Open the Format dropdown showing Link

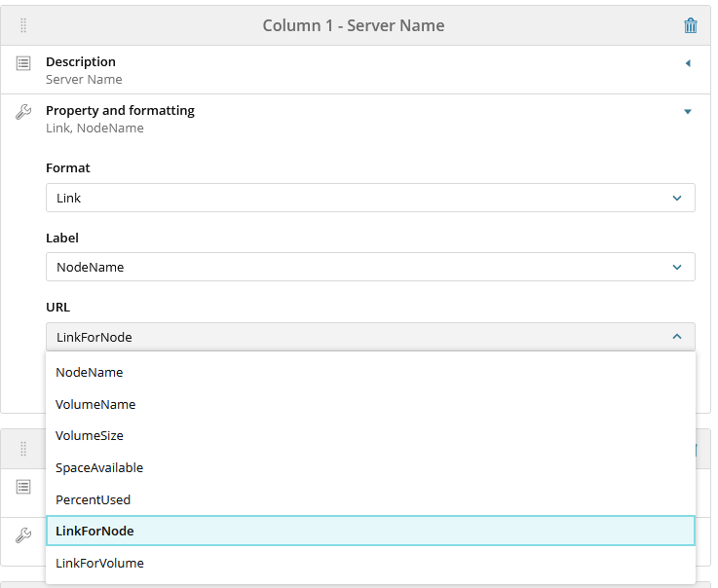370,198
